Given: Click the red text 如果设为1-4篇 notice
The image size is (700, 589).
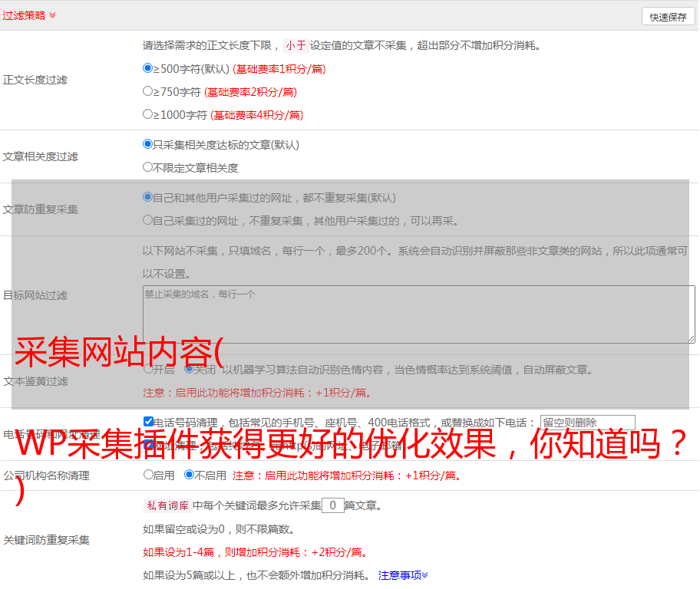Looking at the screenshot, I should [256, 552].
